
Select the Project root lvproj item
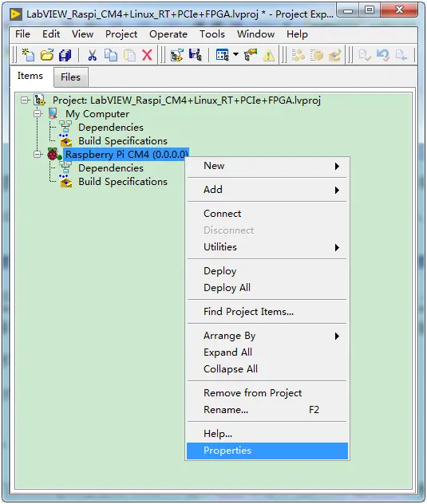pyautogui.click(x=187, y=100)
